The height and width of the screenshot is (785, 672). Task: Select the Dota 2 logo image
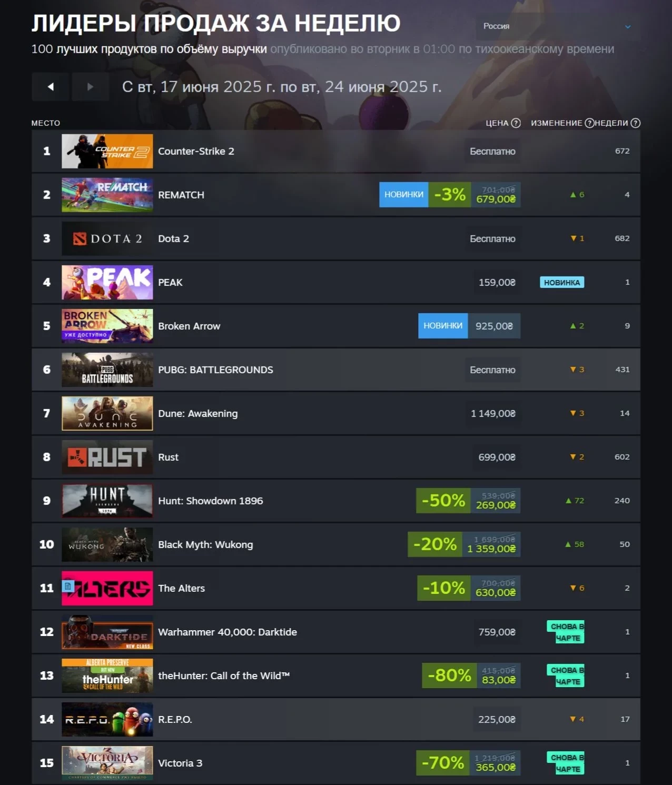107,239
